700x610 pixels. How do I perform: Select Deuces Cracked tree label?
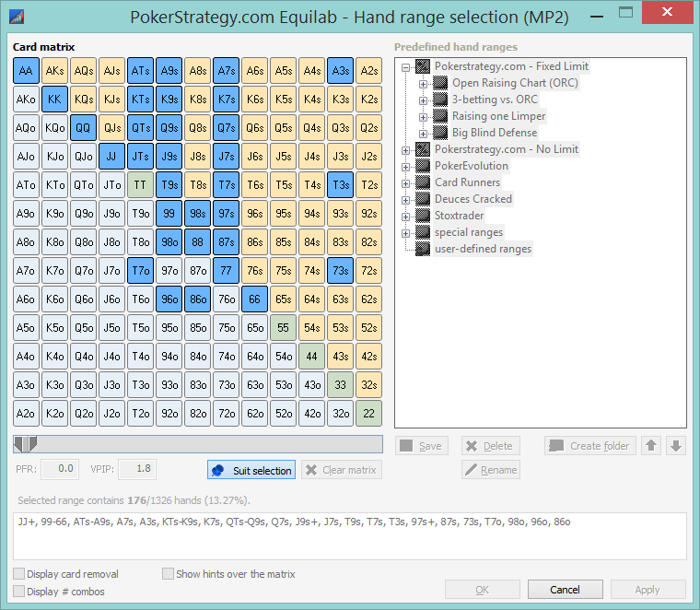click(473, 199)
